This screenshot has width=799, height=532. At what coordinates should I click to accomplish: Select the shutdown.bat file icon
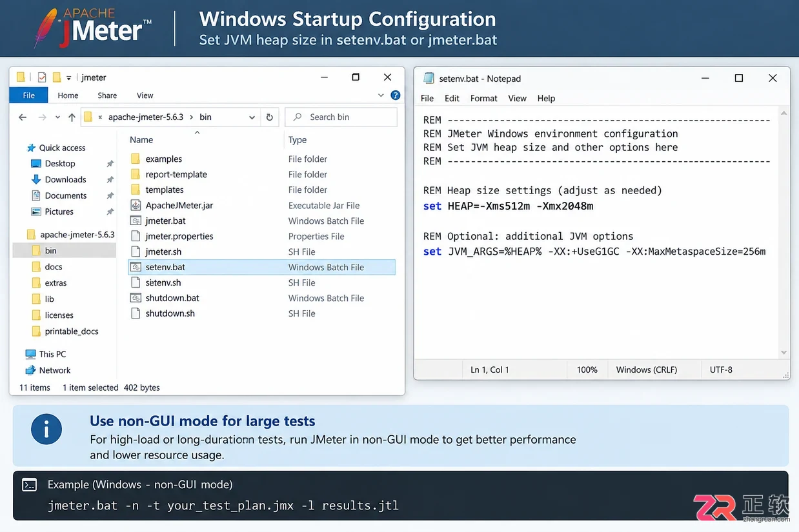click(x=136, y=298)
